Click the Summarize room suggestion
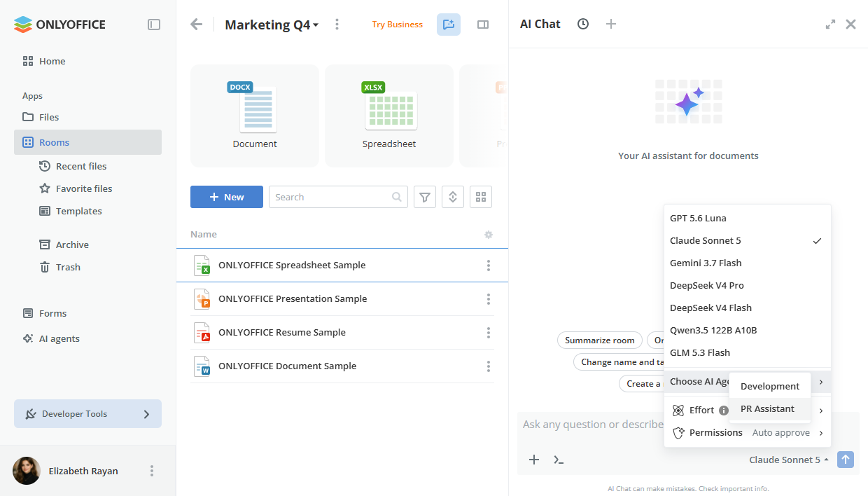Image resolution: width=868 pixels, height=496 pixels. (x=600, y=340)
